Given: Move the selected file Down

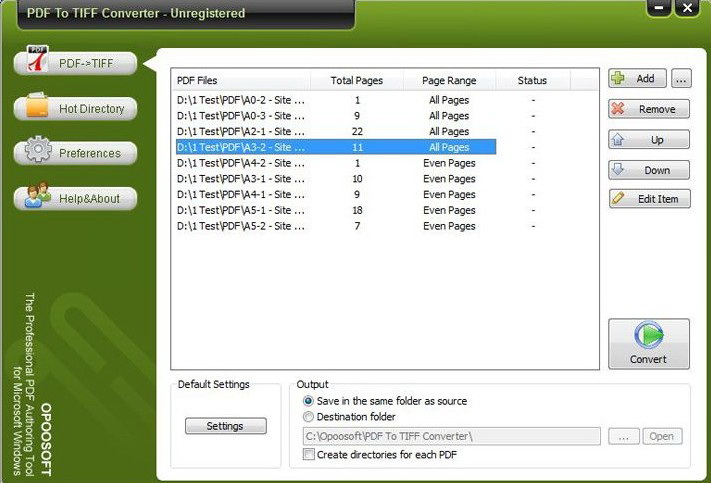Looking at the screenshot, I should pos(649,170).
